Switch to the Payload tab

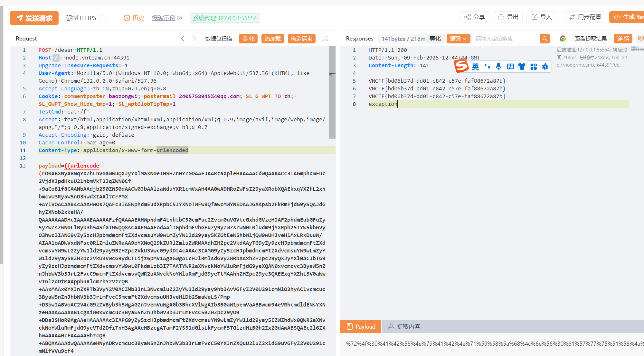click(361, 326)
